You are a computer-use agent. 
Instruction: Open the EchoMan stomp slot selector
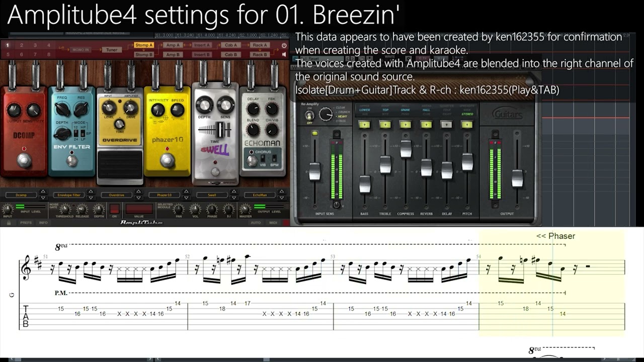(260, 195)
